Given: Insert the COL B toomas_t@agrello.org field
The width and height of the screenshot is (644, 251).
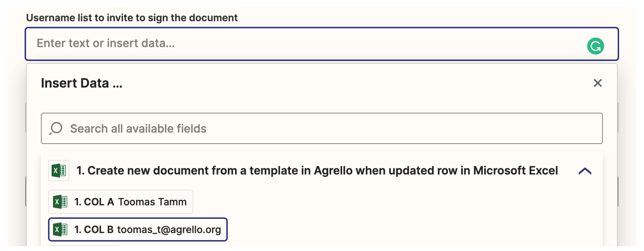Looking at the screenshot, I should click(138, 229).
